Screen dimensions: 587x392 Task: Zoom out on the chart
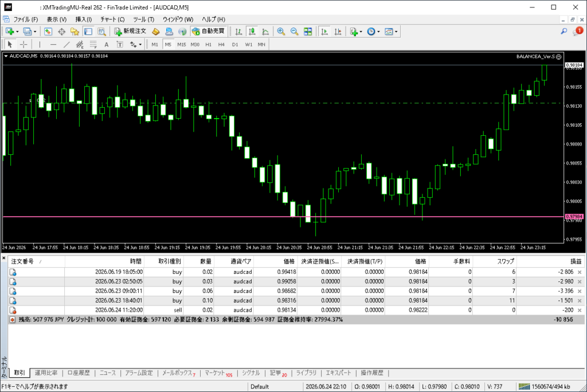point(294,32)
